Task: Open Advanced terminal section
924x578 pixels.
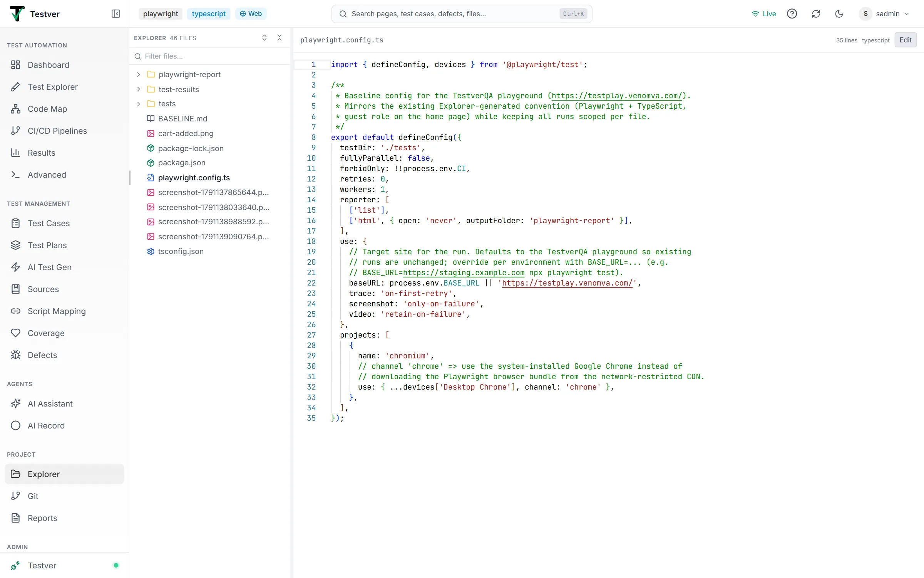Action: [64, 175]
